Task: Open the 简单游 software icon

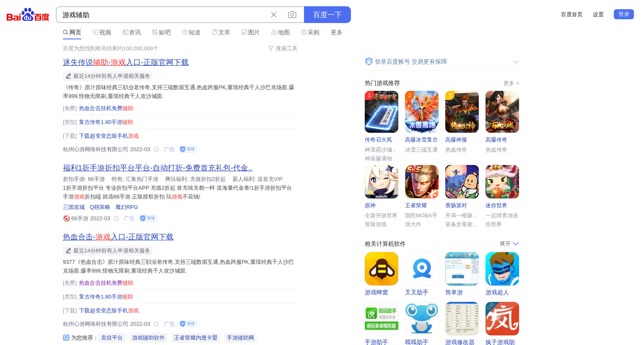Action: tap(462, 269)
